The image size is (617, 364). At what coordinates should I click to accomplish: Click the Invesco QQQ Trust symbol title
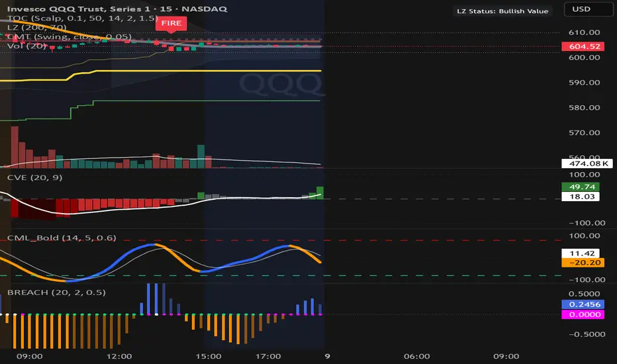(x=117, y=9)
